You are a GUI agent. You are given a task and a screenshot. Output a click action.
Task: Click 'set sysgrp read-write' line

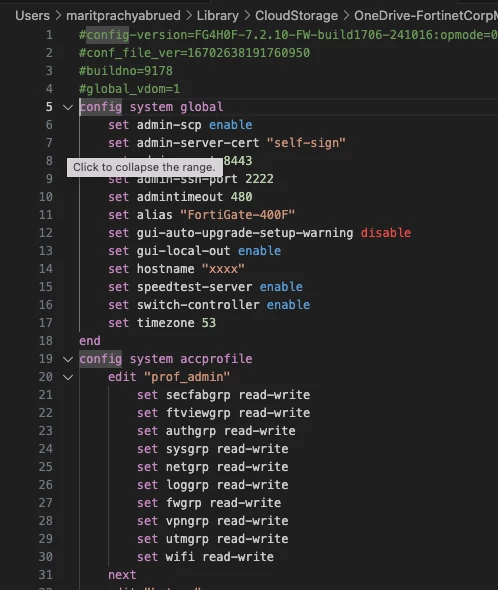[x=212, y=449]
